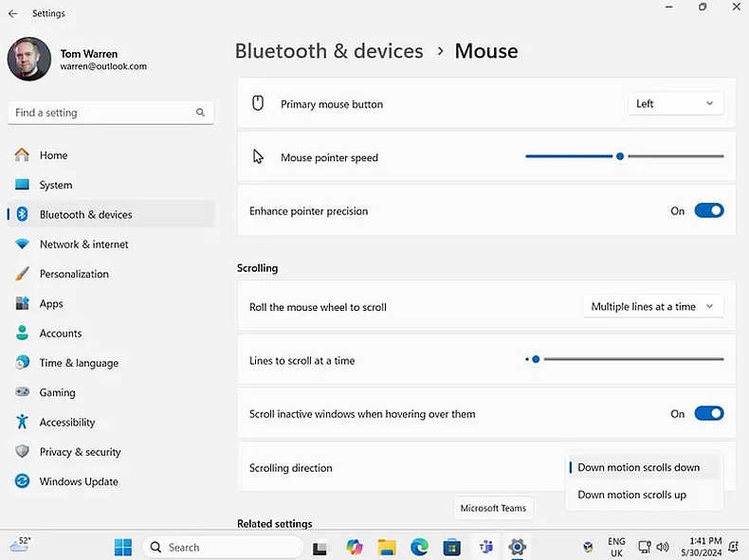
Task: Open Network & internet settings
Action: coord(111,244)
